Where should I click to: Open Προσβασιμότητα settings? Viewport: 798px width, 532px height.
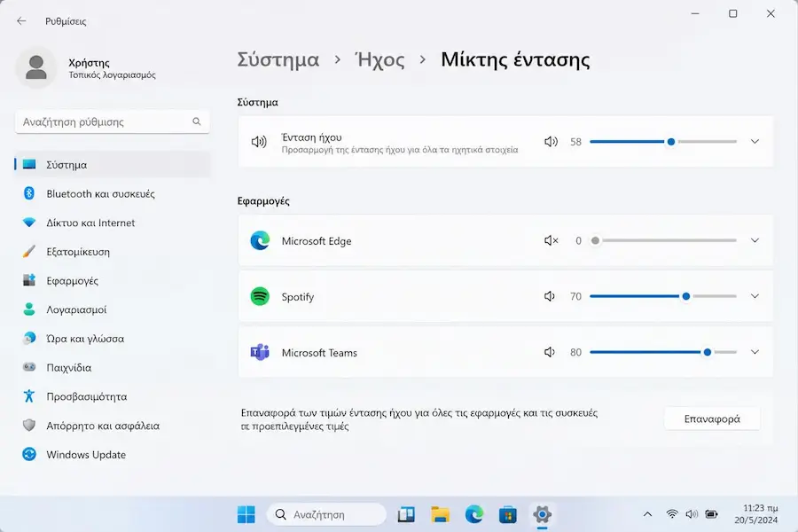(x=113, y=397)
